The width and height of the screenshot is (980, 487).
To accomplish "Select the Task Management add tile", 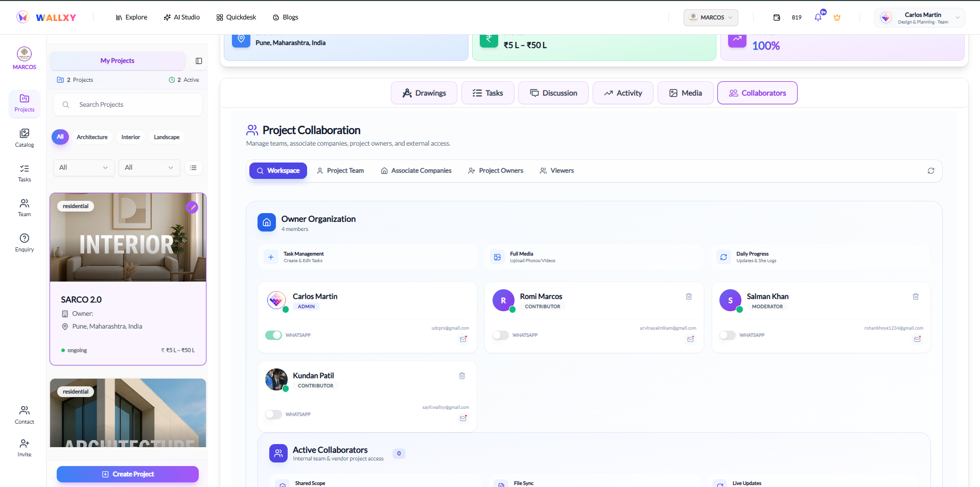I will click(x=367, y=257).
